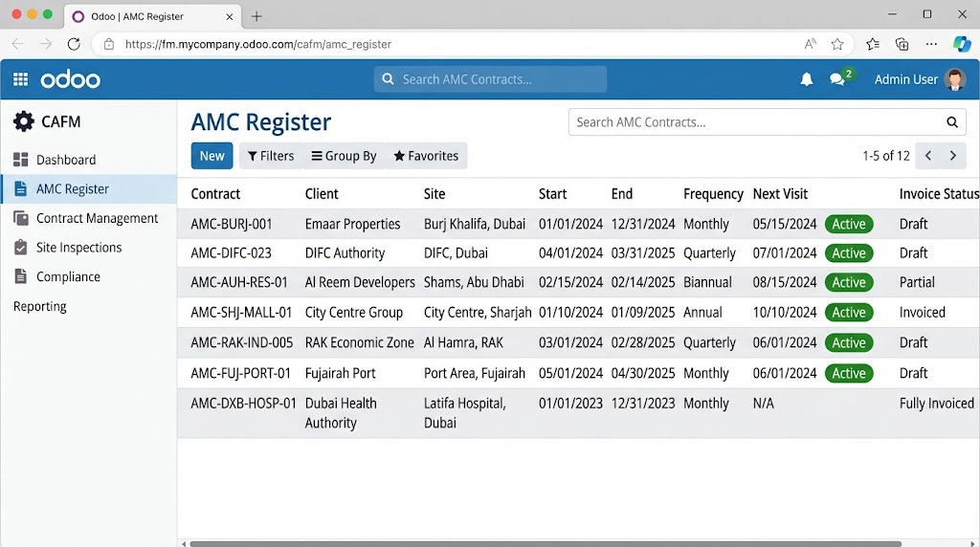Open contract AMC-SHJ-MALL-01
This screenshot has height=547, width=980.
241,312
